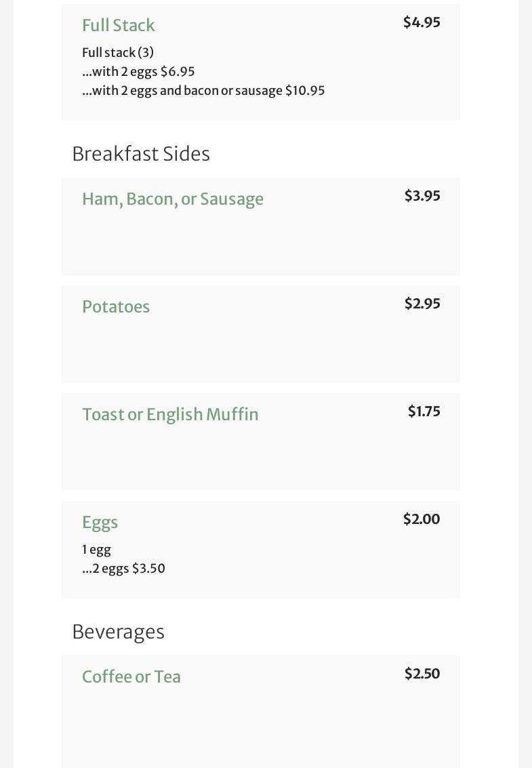The image size is (532, 768).
Task: Open the Coffee or Tea item
Action: (131, 676)
